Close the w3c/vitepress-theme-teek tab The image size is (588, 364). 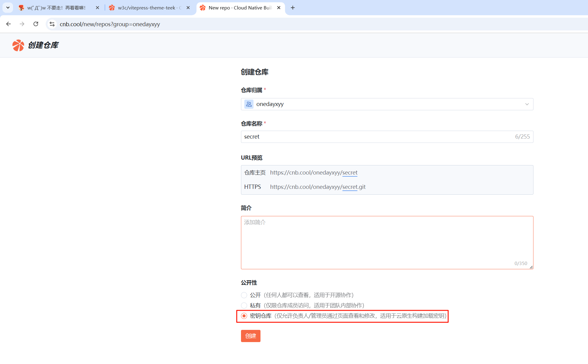pos(188,8)
